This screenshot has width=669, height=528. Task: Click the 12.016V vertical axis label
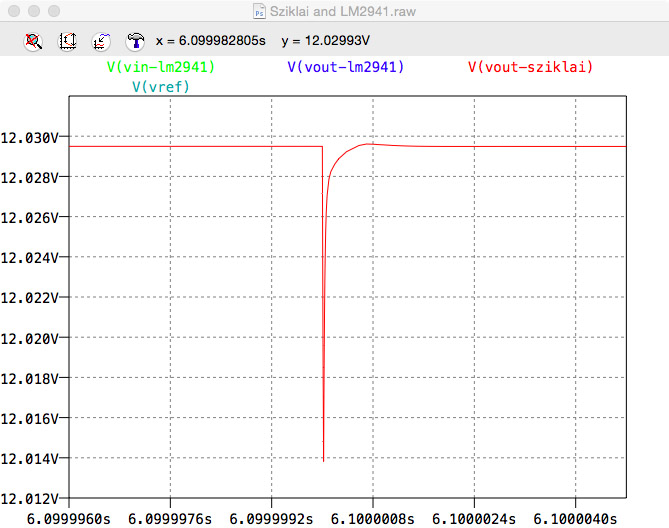[29, 418]
